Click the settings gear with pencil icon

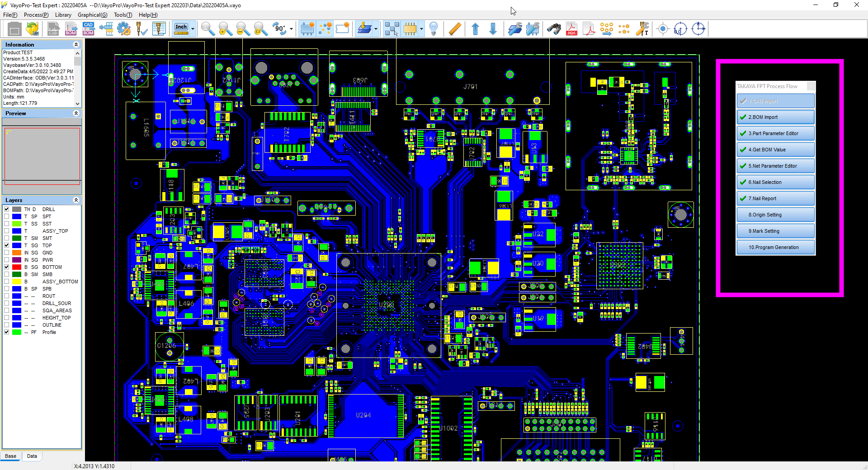(x=123, y=29)
